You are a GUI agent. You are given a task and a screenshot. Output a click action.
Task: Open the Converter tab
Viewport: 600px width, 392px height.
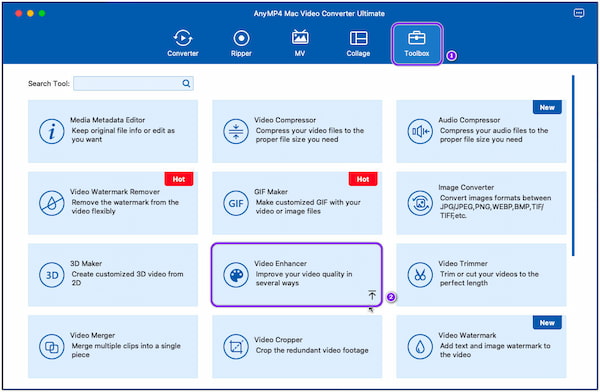183,43
